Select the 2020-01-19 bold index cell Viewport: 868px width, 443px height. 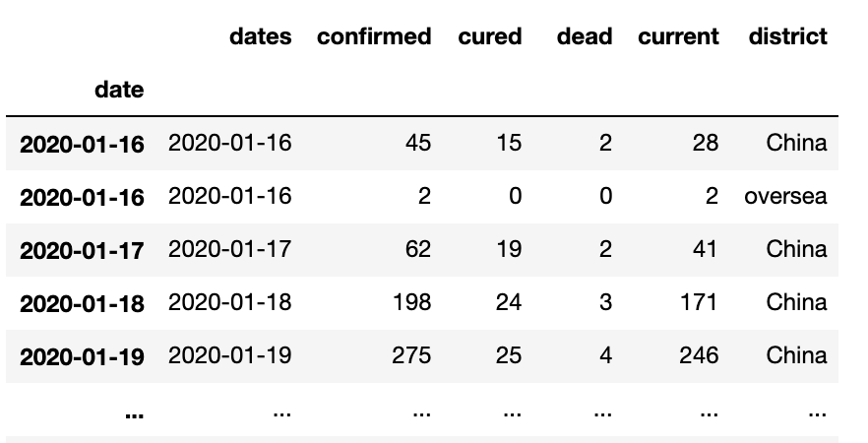82,357
